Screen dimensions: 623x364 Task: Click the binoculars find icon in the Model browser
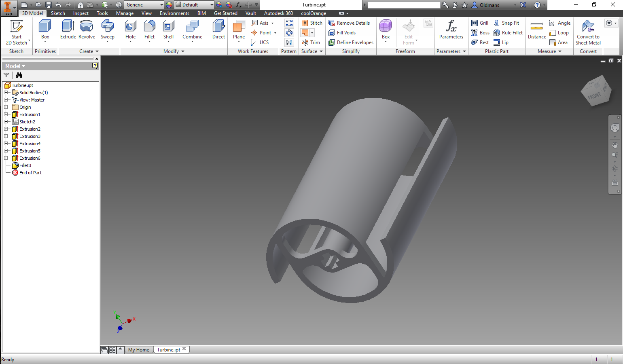[19, 75]
